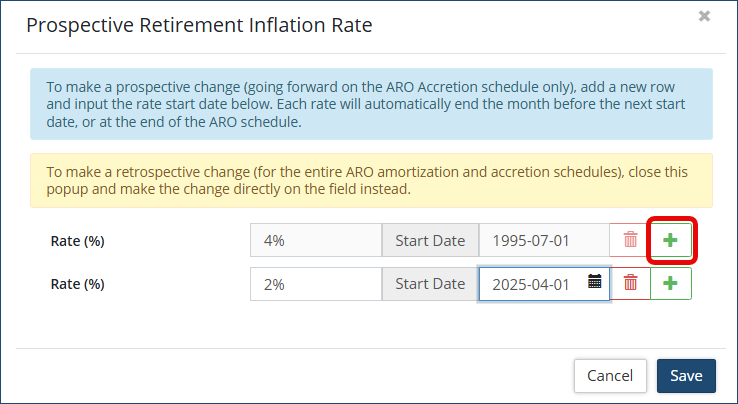Click the yellow retrospective change notice
Viewport: 738px width, 404px height.
371,180
